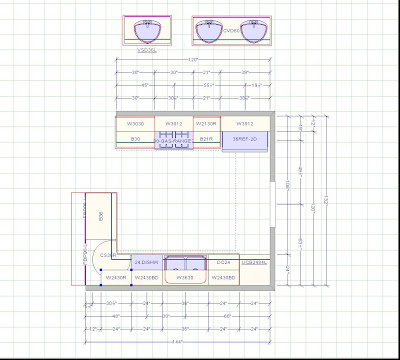Select the underlined utility cabinet near right wall
The width and height of the screenshot is (400, 360).
255,270
